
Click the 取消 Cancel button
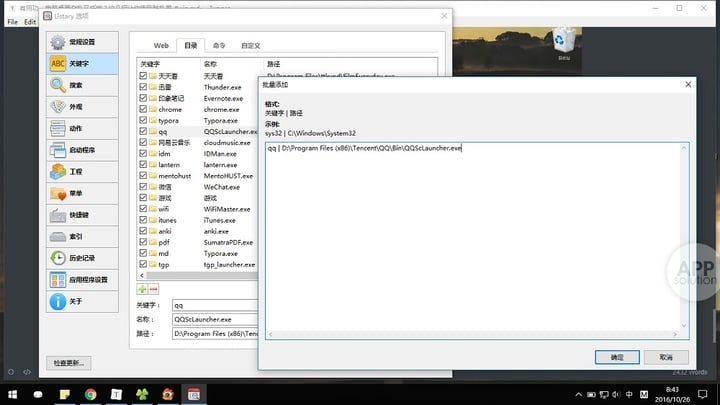pyautogui.click(x=666, y=357)
